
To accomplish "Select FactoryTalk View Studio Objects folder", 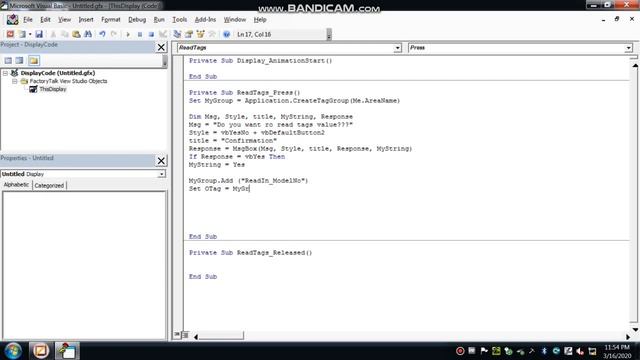I will point(68,81).
